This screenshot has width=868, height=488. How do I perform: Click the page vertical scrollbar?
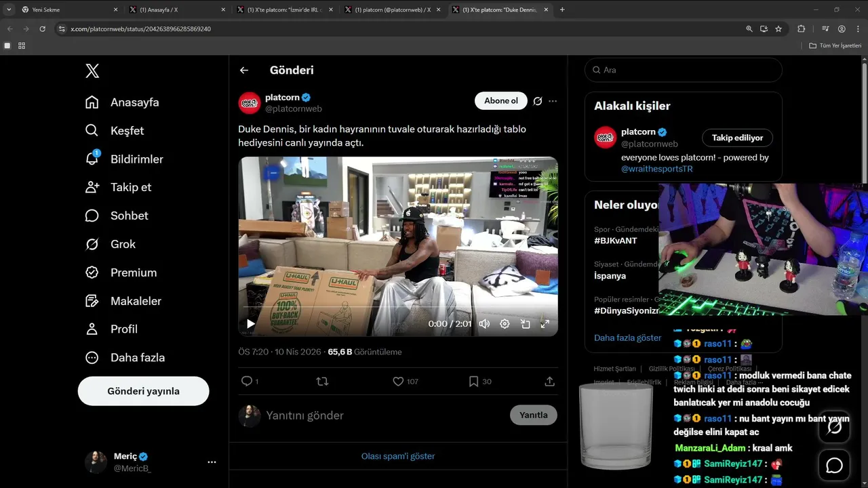coord(864,122)
